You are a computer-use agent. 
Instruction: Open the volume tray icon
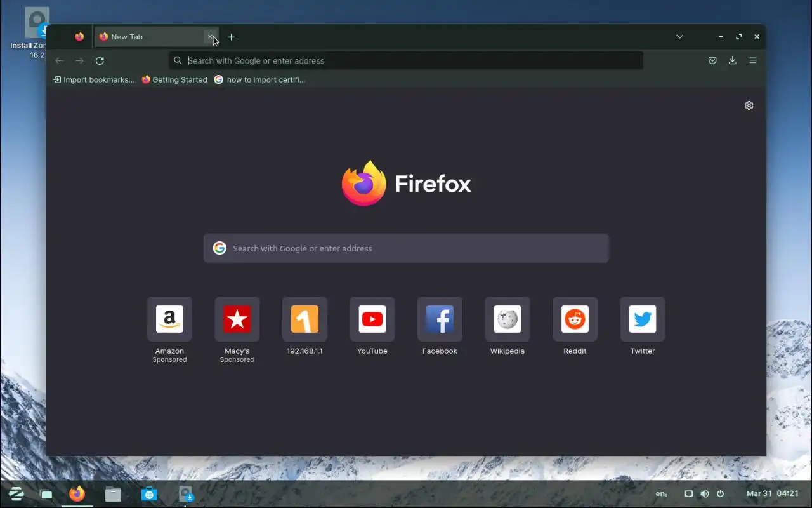pyautogui.click(x=704, y=493)
